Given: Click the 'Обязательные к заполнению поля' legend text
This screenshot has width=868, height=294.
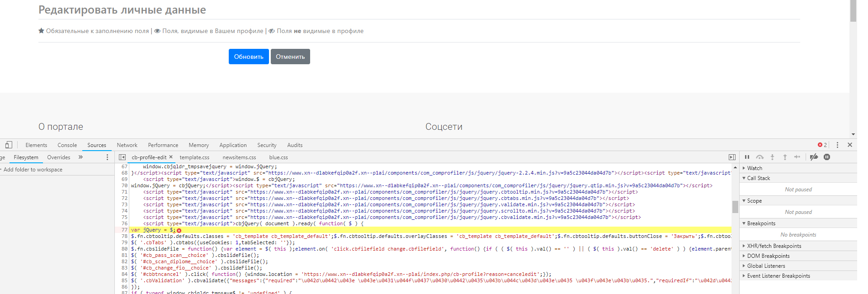Looking at the screenshot, I should [97, 31].
